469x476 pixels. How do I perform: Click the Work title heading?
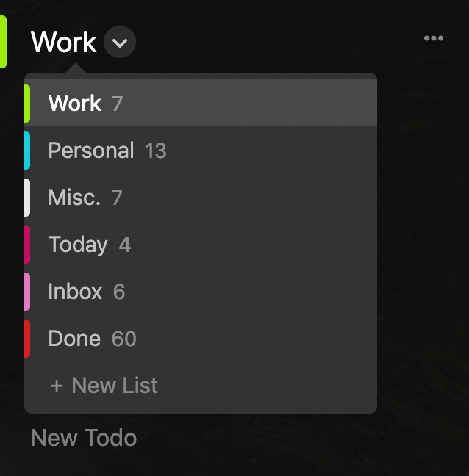(63, 42)
